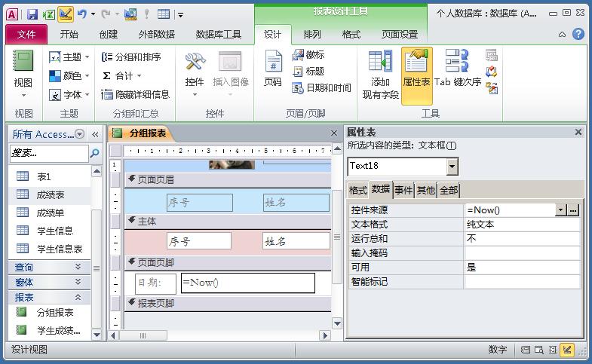Open the 控件 controls gallery
The width and height of the screenshot is (592, 364).
[x=195, y=74]
